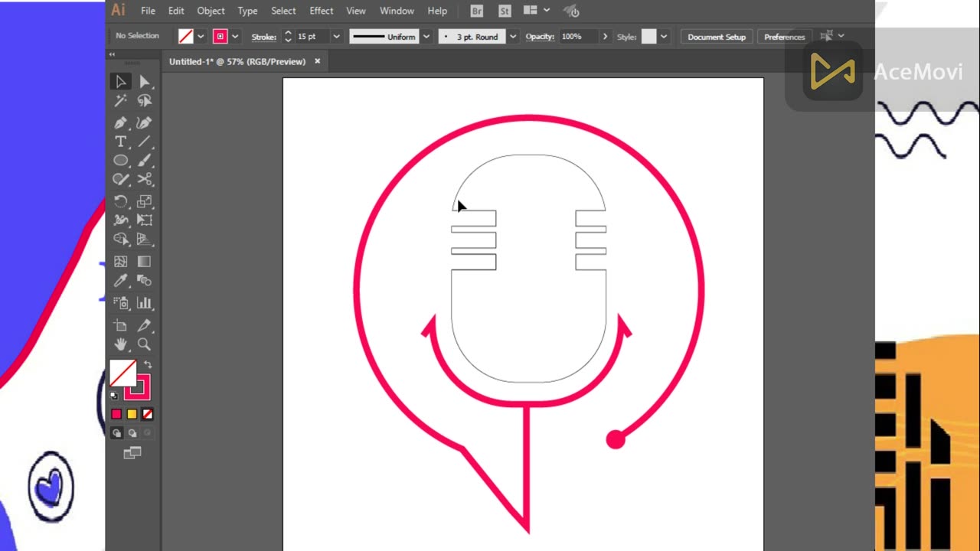The height and width of the screenshot is (551, 980).
Task: Swap fill and stroke colors
Action: [148, 365]
